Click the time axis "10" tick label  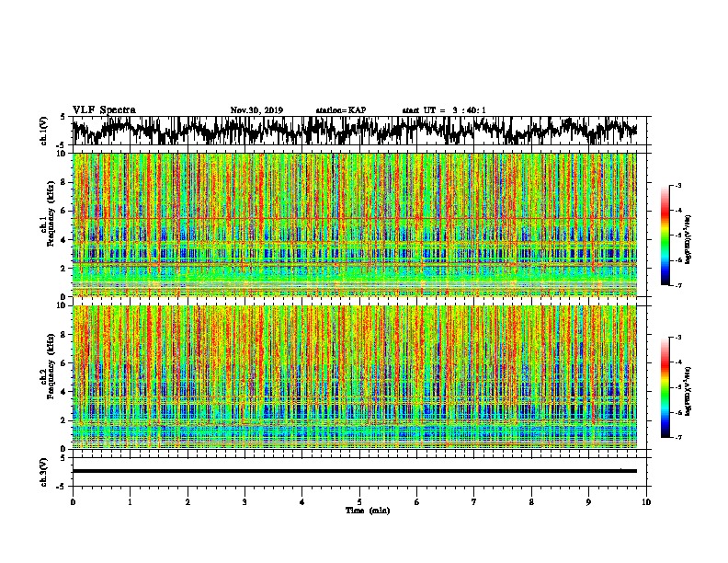coord(646,502)
